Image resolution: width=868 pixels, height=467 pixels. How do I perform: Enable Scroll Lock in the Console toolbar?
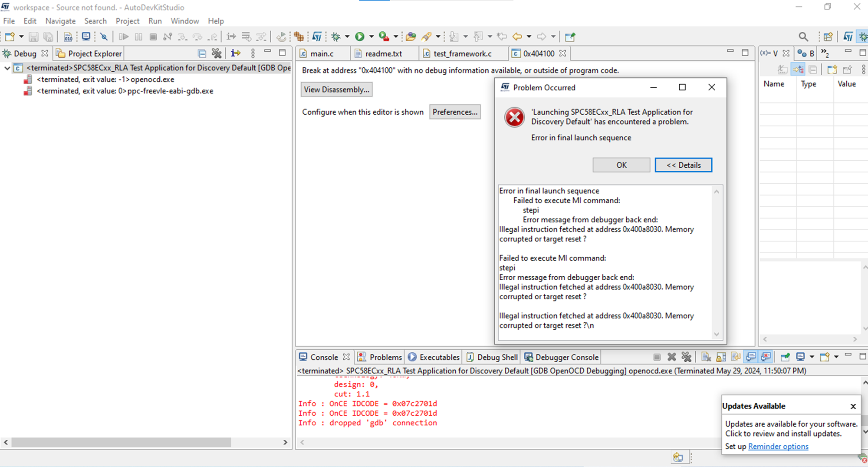tap(721, 357)
